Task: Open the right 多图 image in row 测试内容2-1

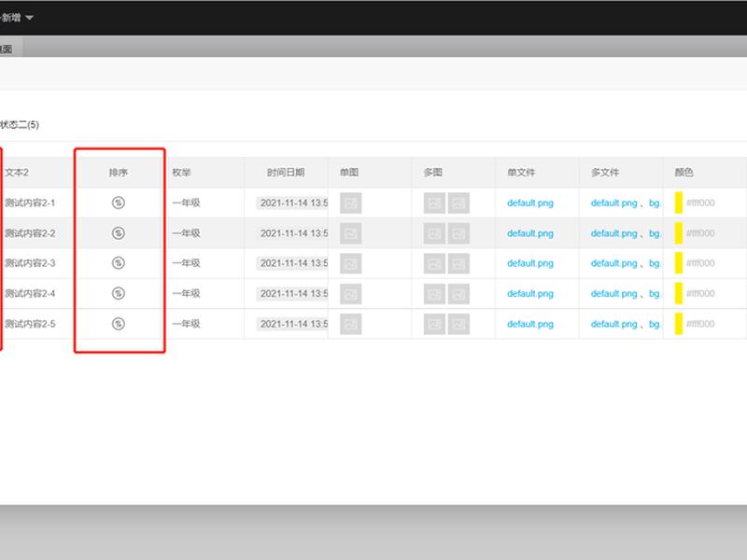Action: click(458, 203)
